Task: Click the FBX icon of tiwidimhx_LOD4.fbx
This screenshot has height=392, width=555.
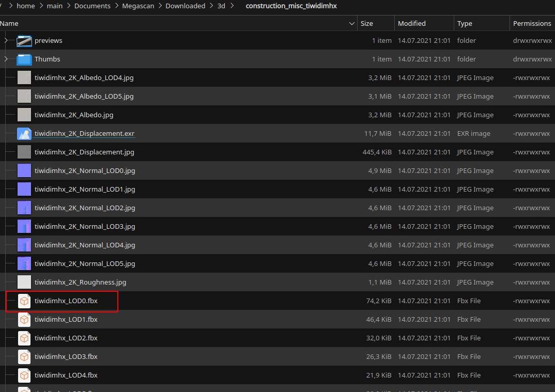Action: [x=24, y=375]
